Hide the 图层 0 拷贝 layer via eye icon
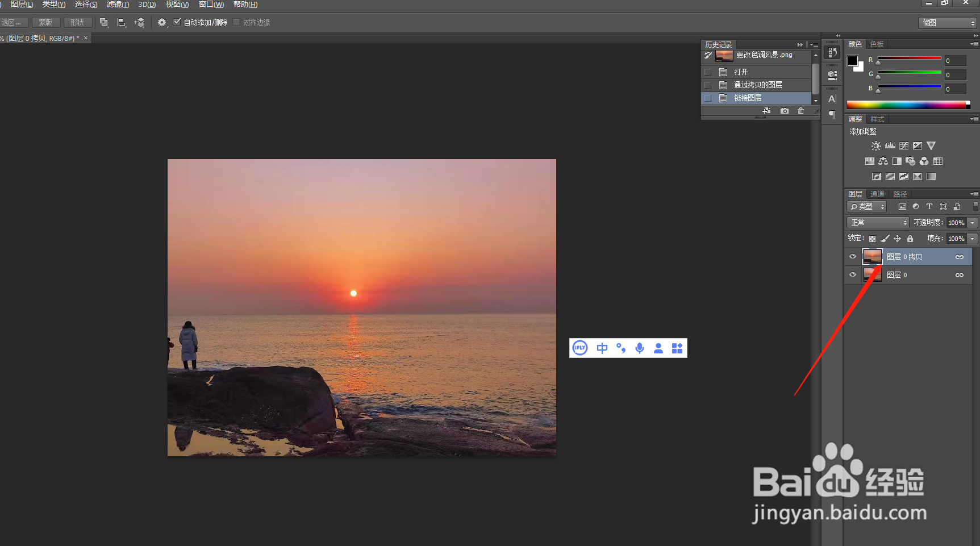The width and height of the screenshot is (980, 546). tap(853, 257)
